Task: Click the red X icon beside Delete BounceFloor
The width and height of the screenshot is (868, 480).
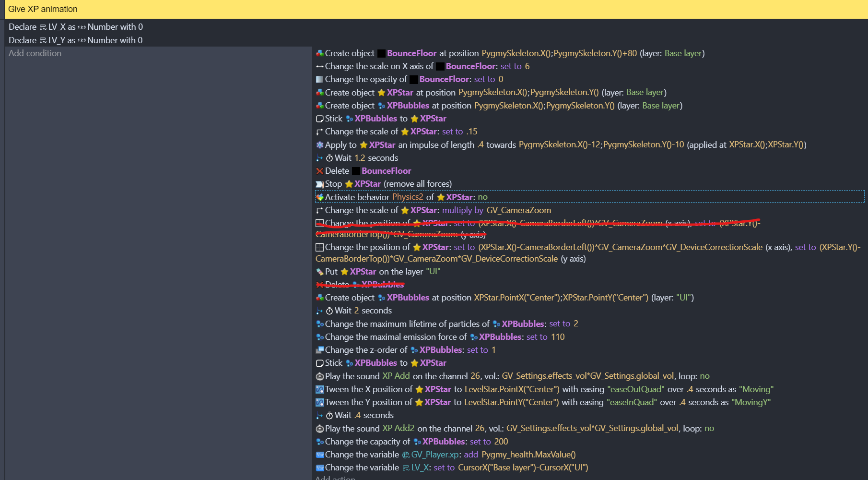Action: click(x=319, y=171)
